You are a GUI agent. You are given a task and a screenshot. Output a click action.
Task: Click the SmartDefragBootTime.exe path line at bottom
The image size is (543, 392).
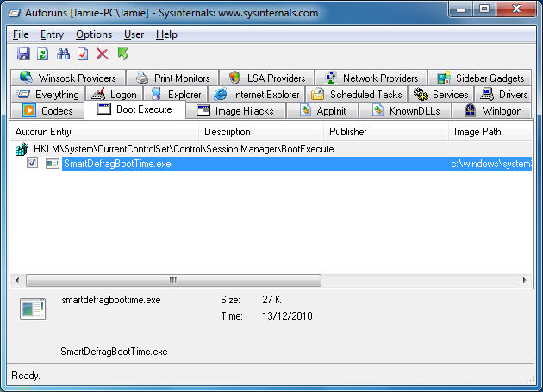[114, 352]
